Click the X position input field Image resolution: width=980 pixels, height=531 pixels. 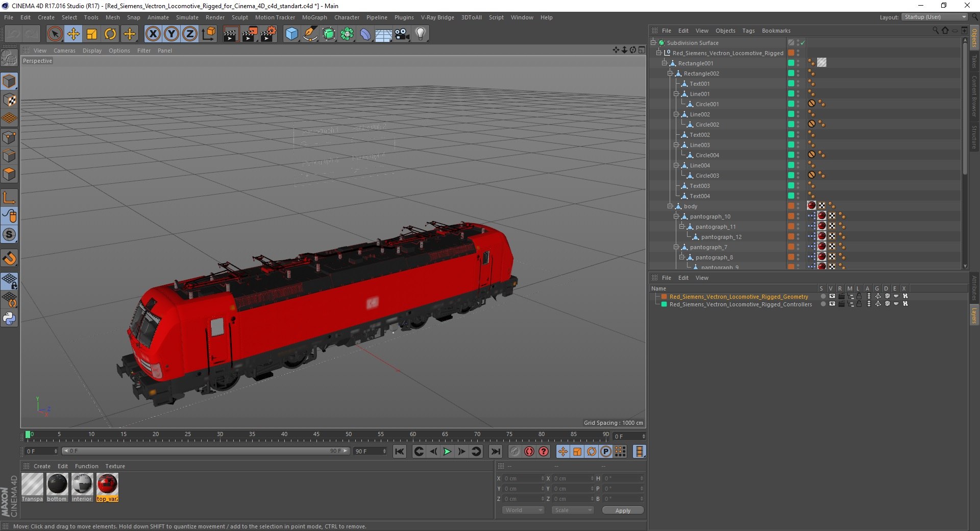pyautogui.click(x=523, y=478)
